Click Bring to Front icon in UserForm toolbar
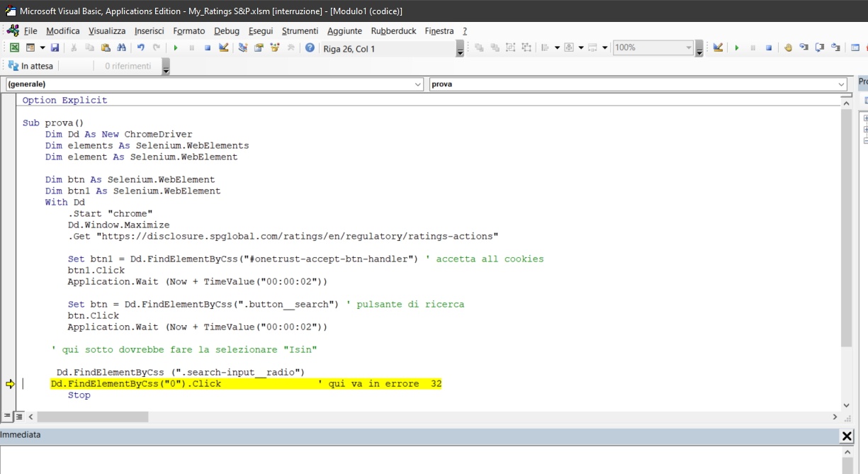The width and height of the screenshot is (868, 474). pos(478,47)
